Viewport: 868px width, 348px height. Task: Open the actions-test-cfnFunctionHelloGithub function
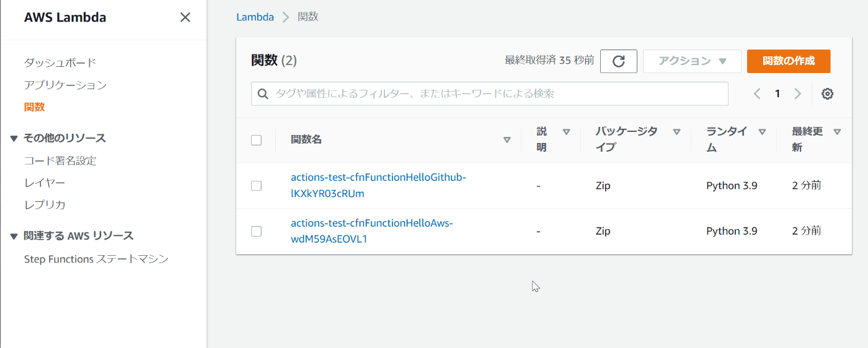tap(378, 186)
